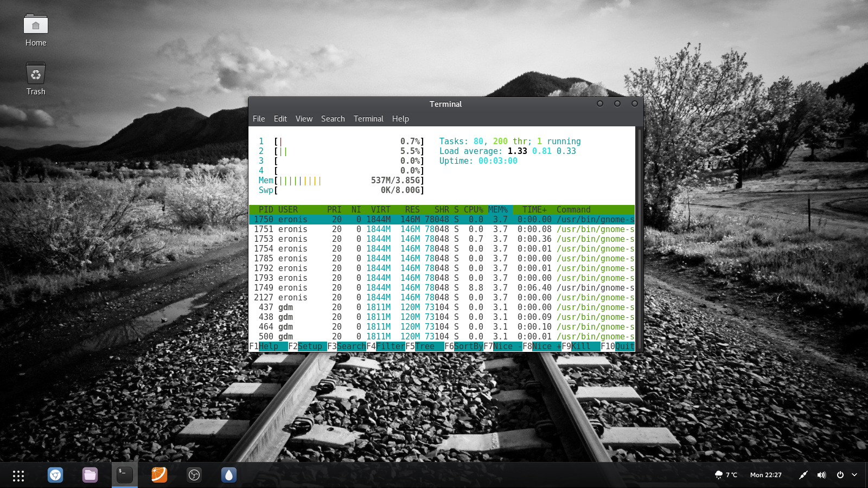Screen dimensions: 868x488
Task: Open the Home folder desktop icon
Action: pos(36,30)
